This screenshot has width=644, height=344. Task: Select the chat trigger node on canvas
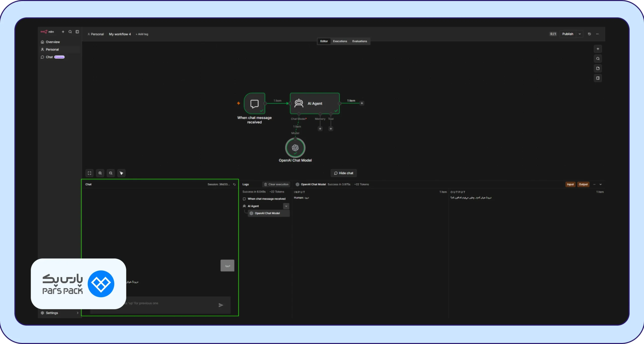click(x=254, y=103)
